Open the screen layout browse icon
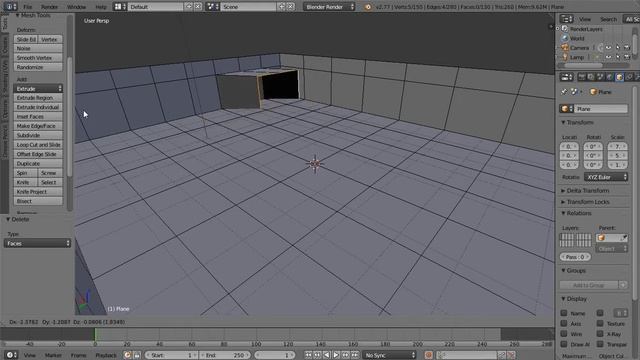The height and width of the screenshot is (360, 640). [119, 7]
